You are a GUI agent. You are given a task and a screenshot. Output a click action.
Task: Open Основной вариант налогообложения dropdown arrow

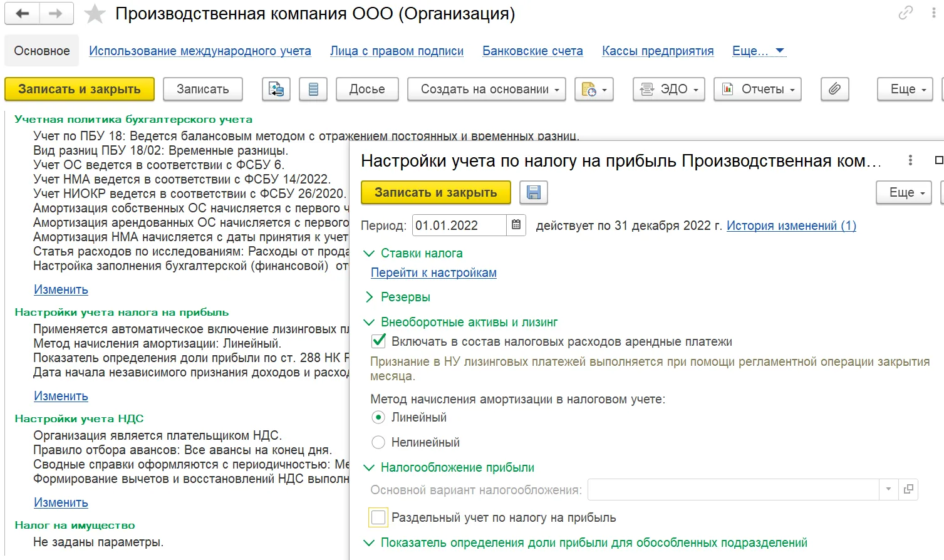pyautogui.click(x=888, y=490)
